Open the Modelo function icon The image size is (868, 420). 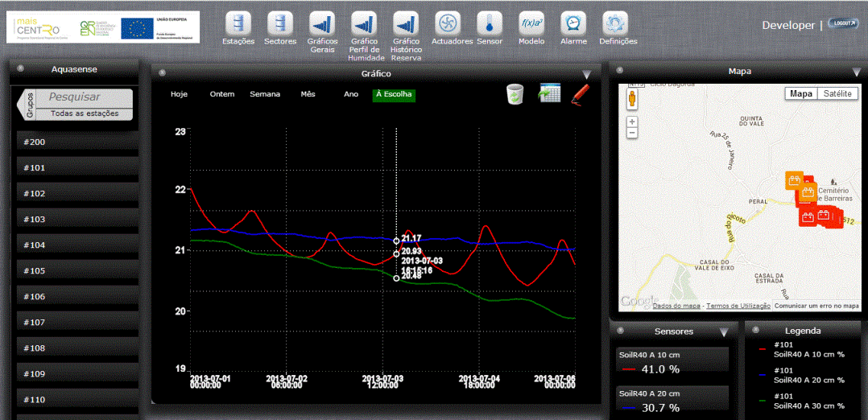(531, 24)
